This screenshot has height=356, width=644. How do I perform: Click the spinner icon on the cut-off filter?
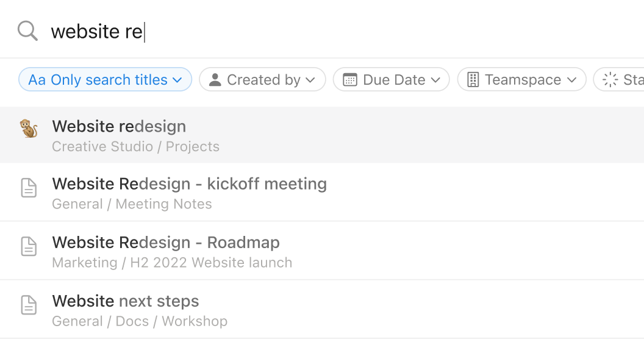[x=610, y=80]
